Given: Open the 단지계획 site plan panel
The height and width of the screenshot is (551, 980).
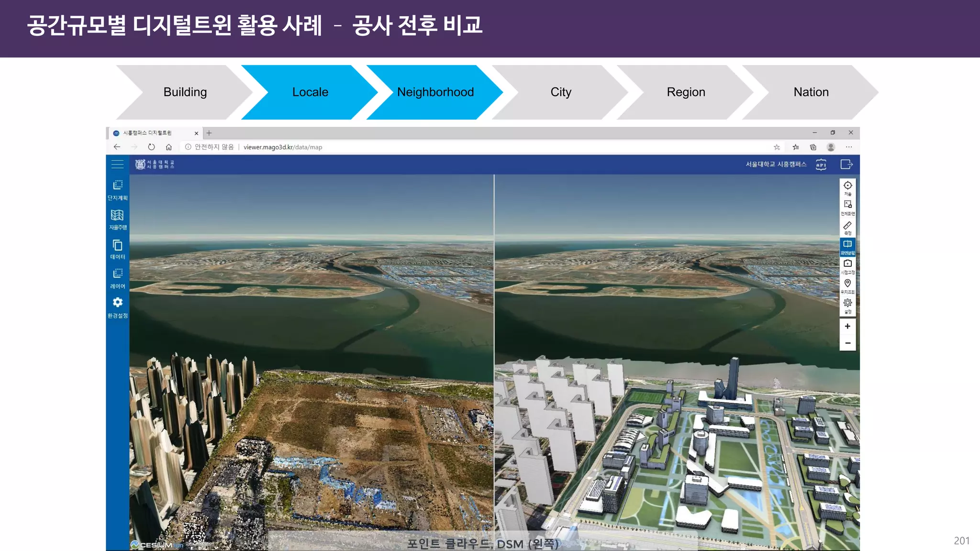Looking at the screenshot, I should point(118,190).
